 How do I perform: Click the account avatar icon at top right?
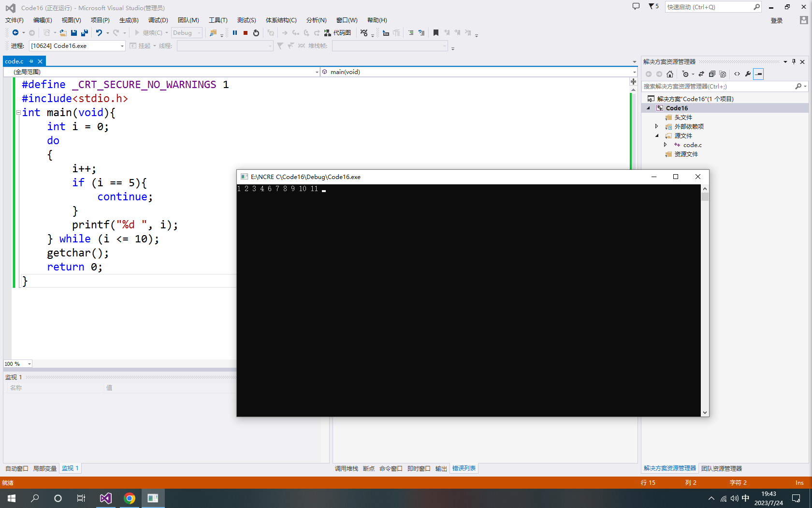(803, 20)
